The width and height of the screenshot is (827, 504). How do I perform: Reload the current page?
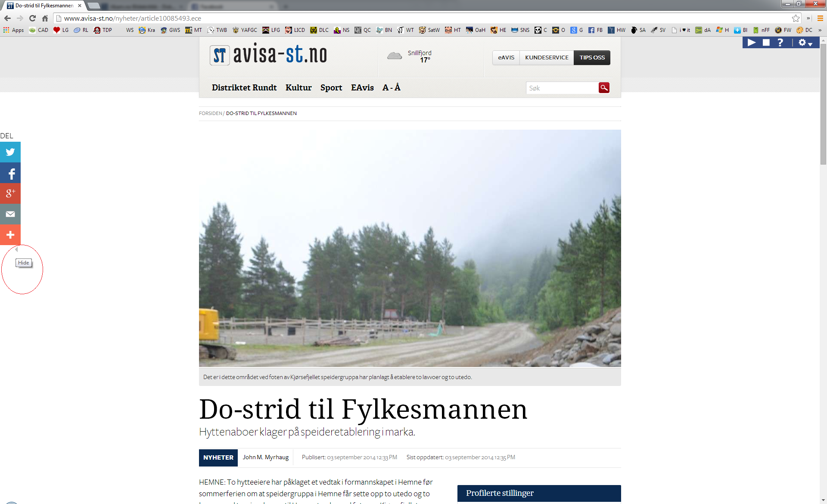point(32,18)
